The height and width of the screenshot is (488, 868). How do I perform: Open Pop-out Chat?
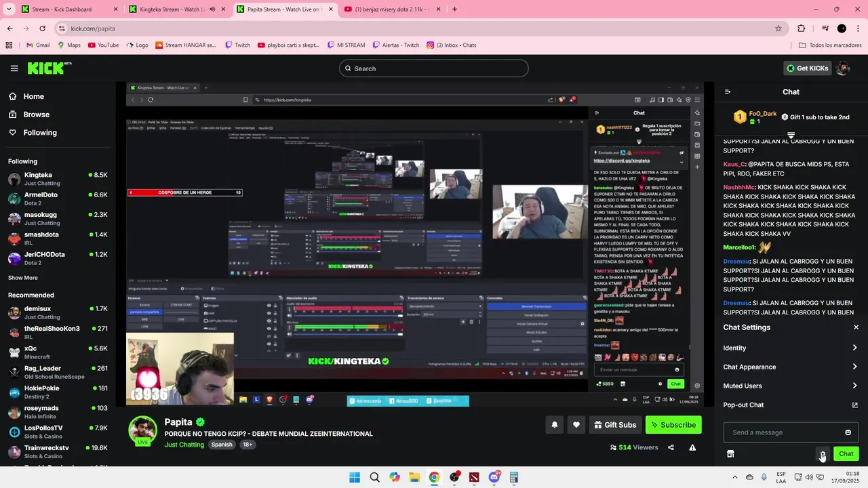[791, 405]
